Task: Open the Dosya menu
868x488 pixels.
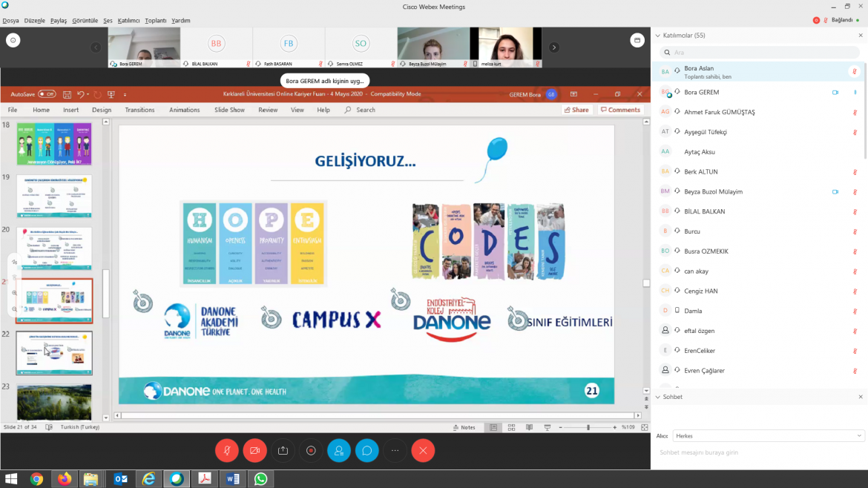Action: tap(10, 21)
